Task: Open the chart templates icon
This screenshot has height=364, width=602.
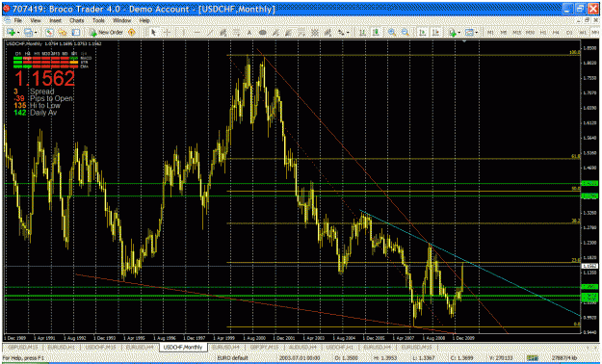Action: [469, 33]
